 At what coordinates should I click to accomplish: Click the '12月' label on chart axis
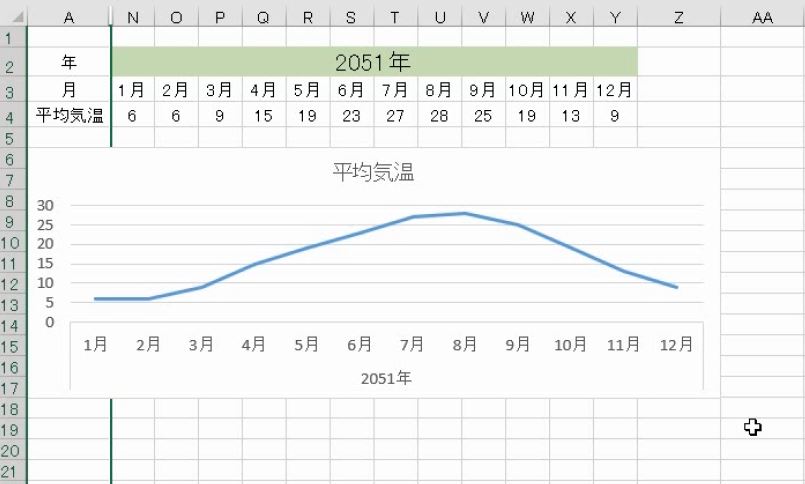click(x=676, y=344)
